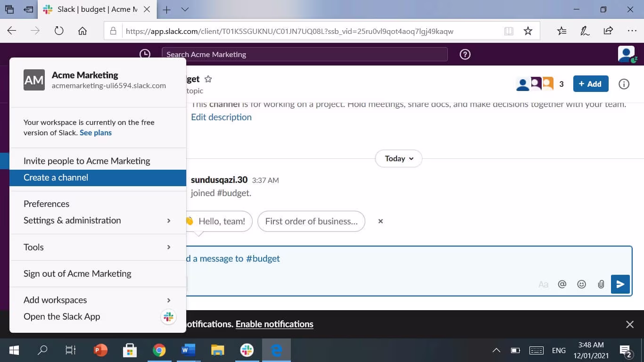This screenshot has width=644, height=362.
Task: Open the emoji picker
Action: click(582, 284)
